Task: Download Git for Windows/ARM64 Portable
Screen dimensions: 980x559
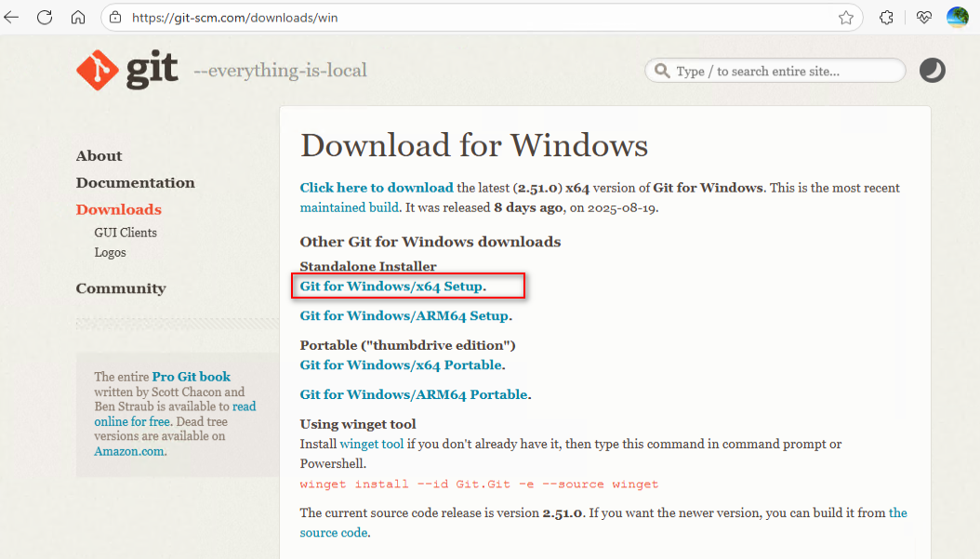Action: [x=414, y=394]
